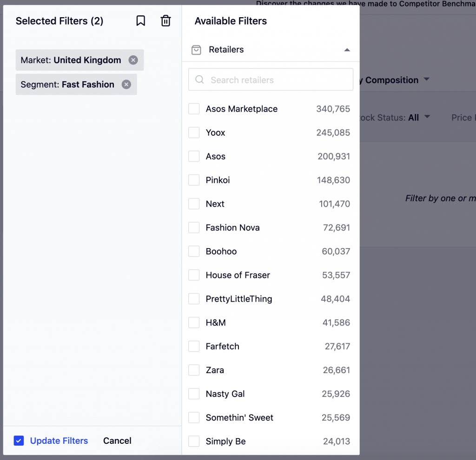Click the Update Filters button

coord(59,441)
